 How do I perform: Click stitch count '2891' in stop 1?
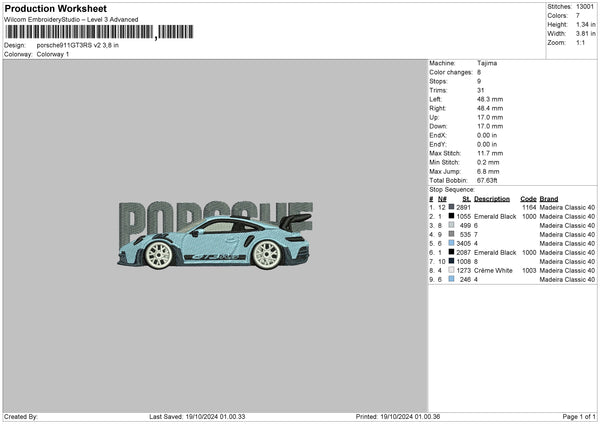point(463,207)
